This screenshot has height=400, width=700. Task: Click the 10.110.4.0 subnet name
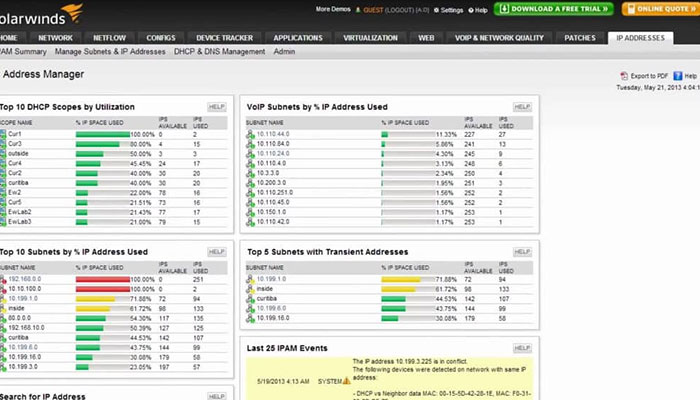coord(271,163)
